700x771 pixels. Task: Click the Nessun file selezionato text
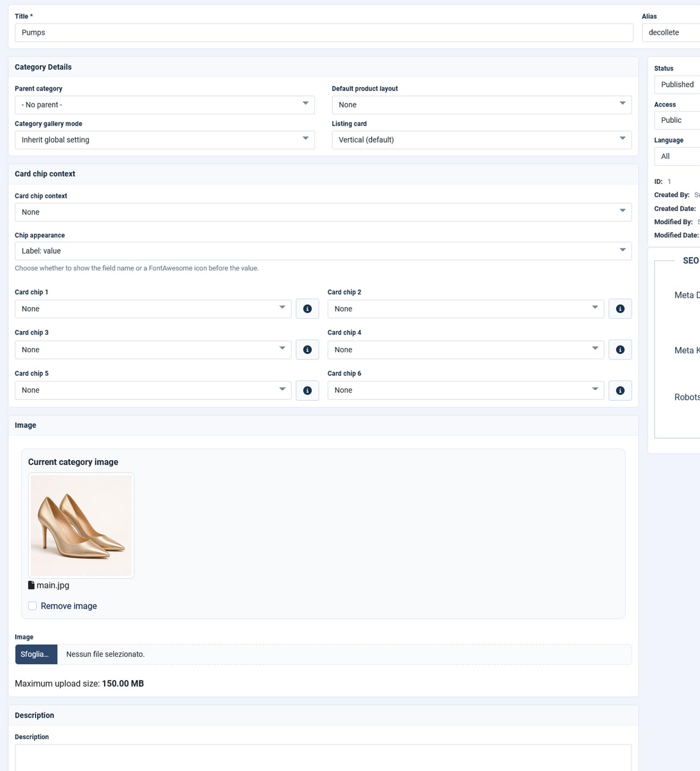106,654
